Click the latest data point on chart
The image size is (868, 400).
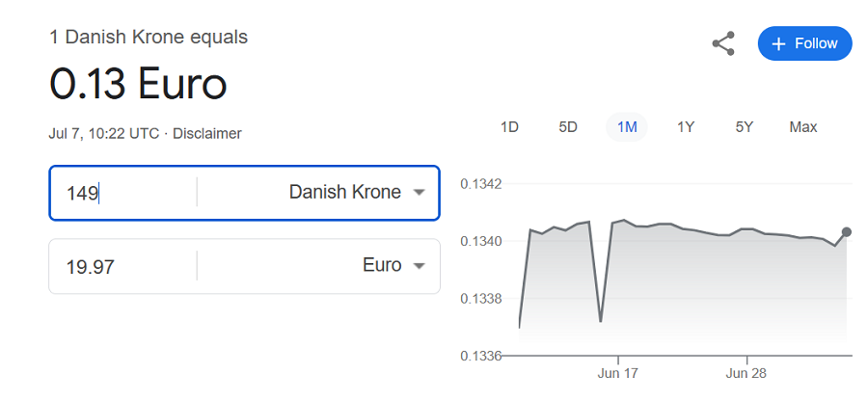pos(847,232)
